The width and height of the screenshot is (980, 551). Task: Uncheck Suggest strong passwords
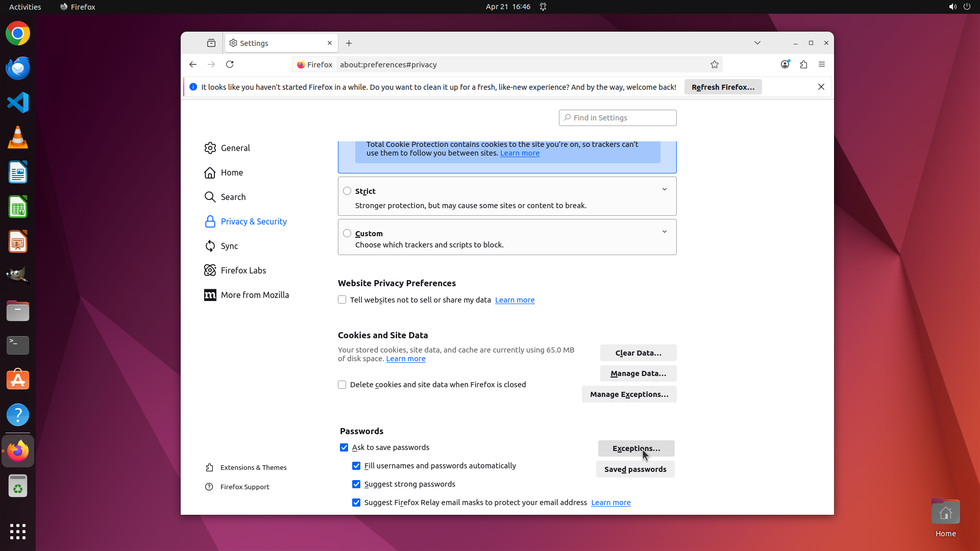356,484
